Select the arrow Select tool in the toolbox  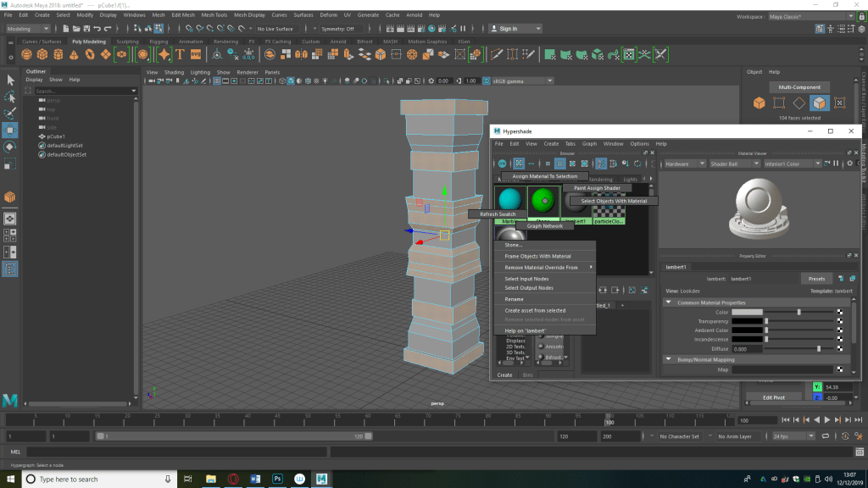(x=10, y=80)
